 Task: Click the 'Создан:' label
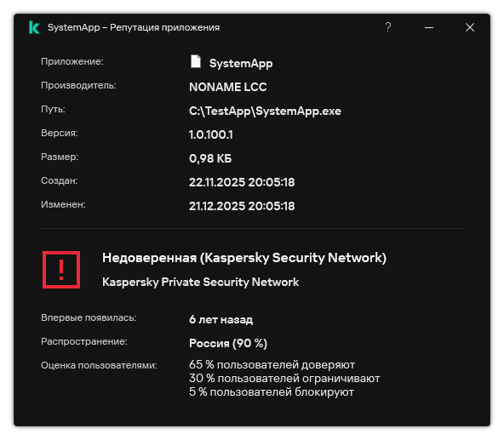59,180
